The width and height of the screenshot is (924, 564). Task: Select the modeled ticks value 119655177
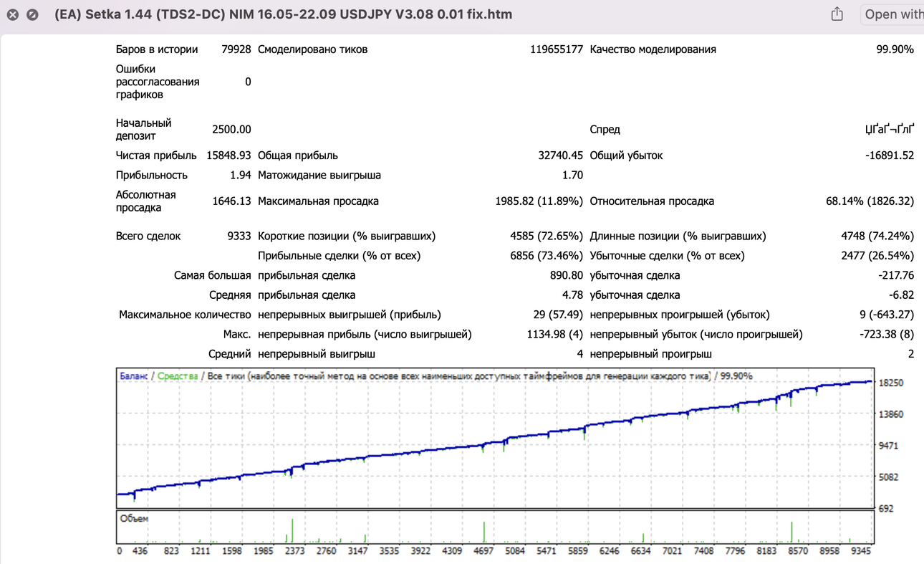tap(557, 49)
